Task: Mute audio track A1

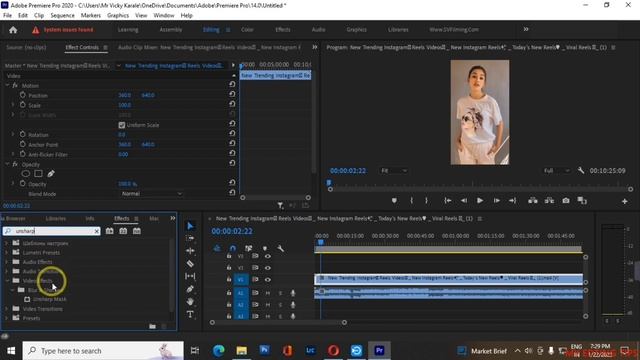Action: [x=268, y=293]
